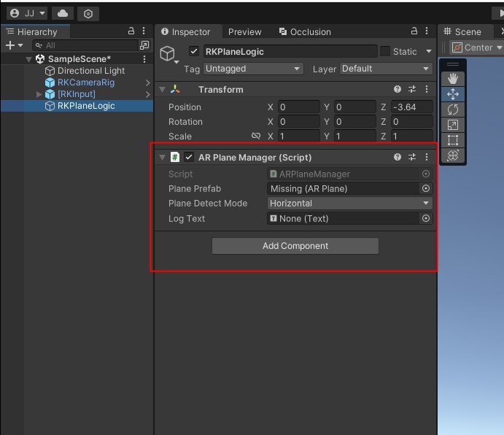The height and width of the screenshot is (435, 504).
Task: Switch to the Preview tab
Action: coord(244,32)
